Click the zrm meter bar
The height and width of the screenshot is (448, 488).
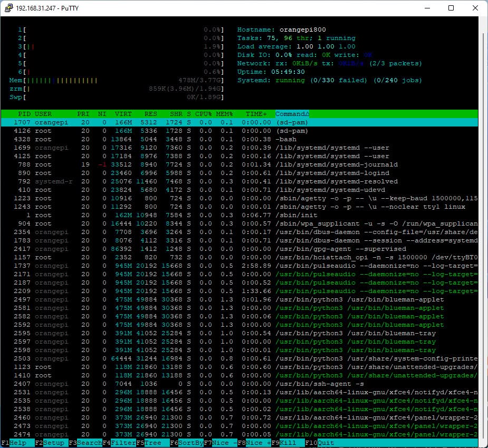(x=117, y=89)
